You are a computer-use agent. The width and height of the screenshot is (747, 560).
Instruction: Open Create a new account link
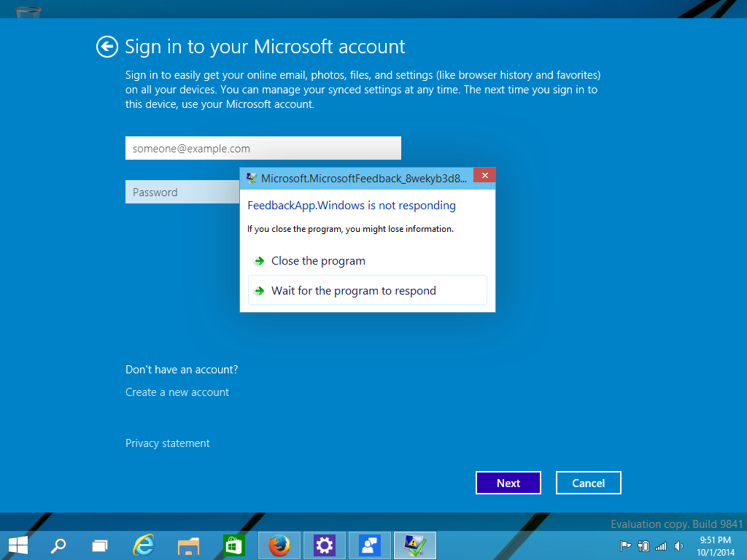coord(177,392)
